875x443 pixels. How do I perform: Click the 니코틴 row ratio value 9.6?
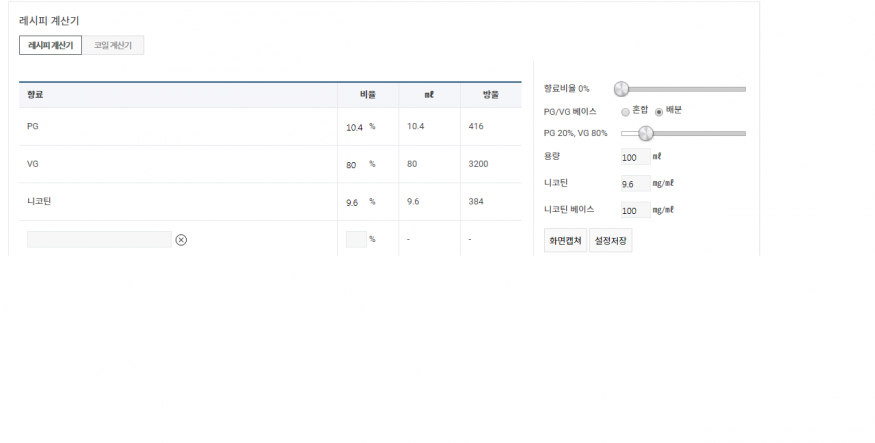[352, 202]
